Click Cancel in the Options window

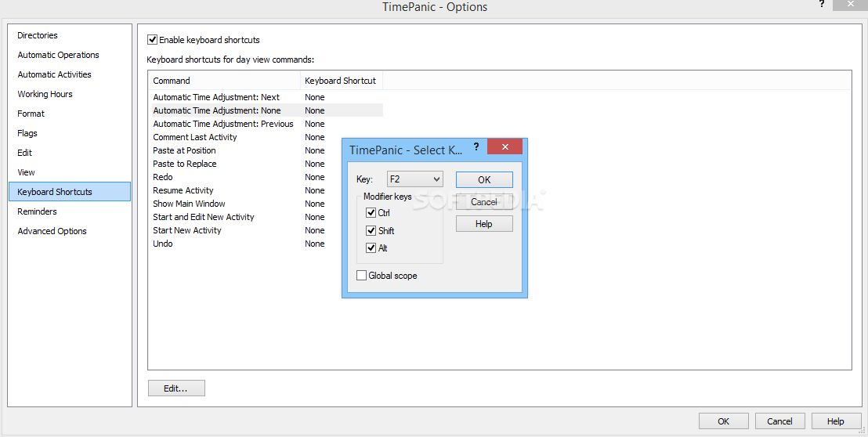click(780, 421)
